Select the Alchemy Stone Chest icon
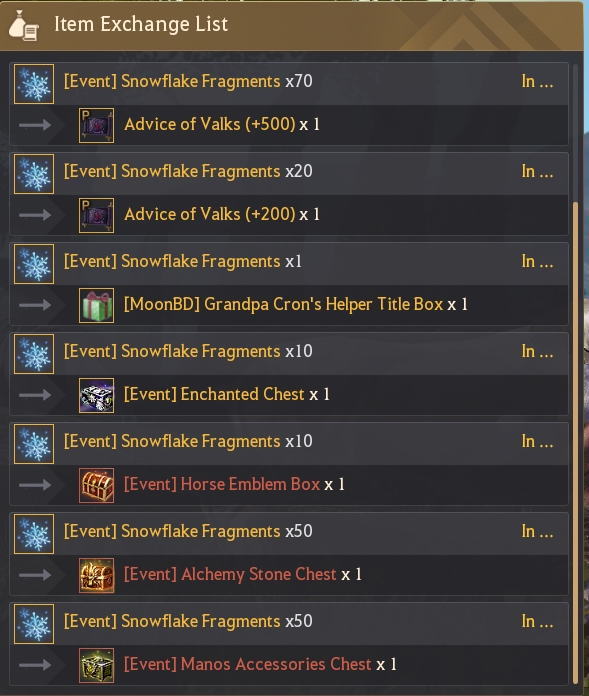This screenshot has width=589, height=696. pyautogui.click(x=96, y=576)
